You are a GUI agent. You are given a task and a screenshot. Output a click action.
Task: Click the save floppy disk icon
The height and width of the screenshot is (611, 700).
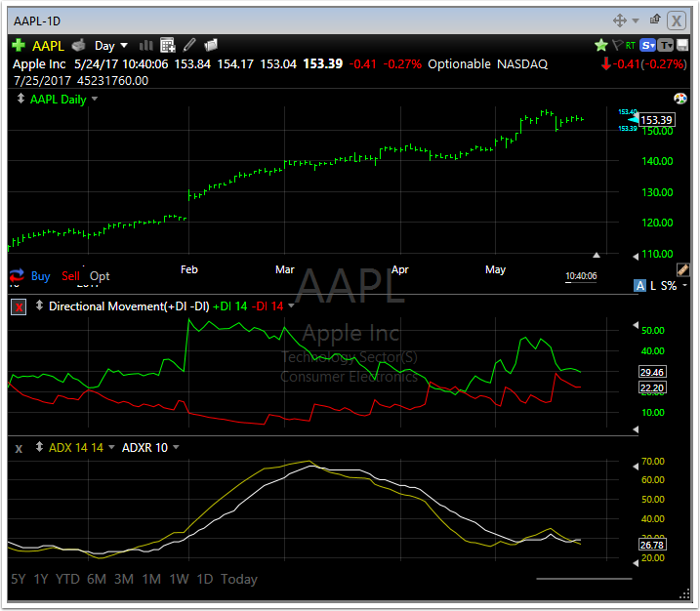[x=682, y=45]
